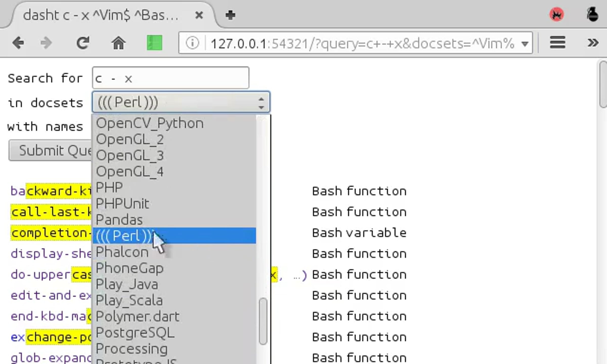Open the browser home page icon
The height and width of the screenshot is (364, 607).
(x=118, y=43)
